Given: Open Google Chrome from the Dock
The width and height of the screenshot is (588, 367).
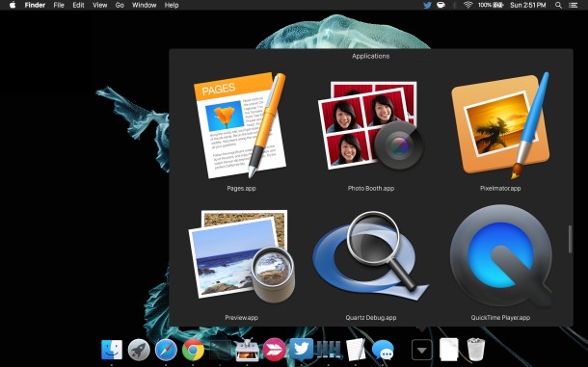Looking at the screenshot, I should tap(193, 350).
